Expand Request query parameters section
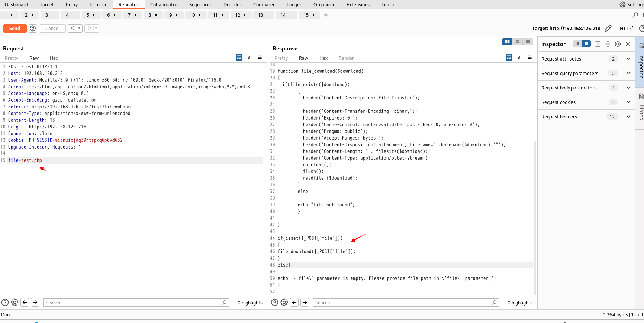This screenshot has height=323, width=644. (586, 73)
